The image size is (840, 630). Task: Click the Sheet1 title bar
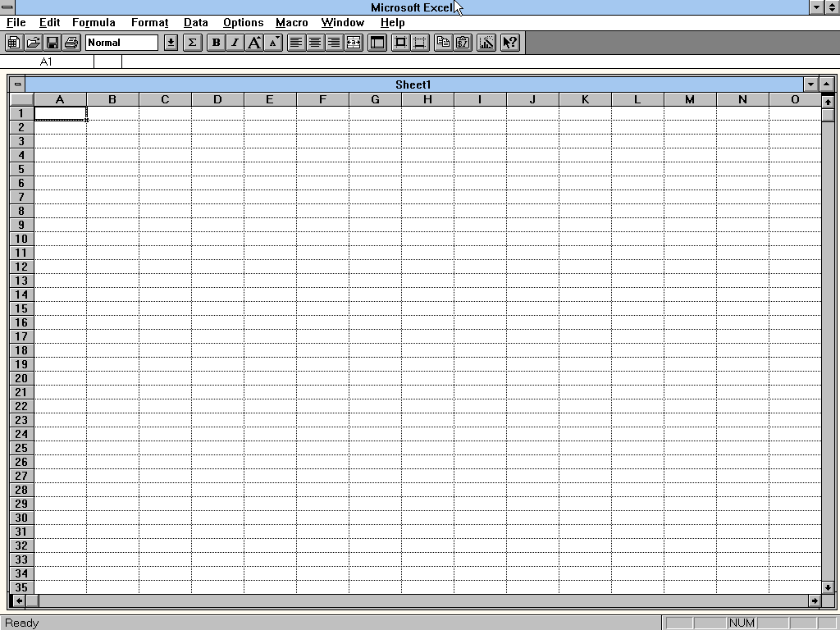click(x=413, y=84)
